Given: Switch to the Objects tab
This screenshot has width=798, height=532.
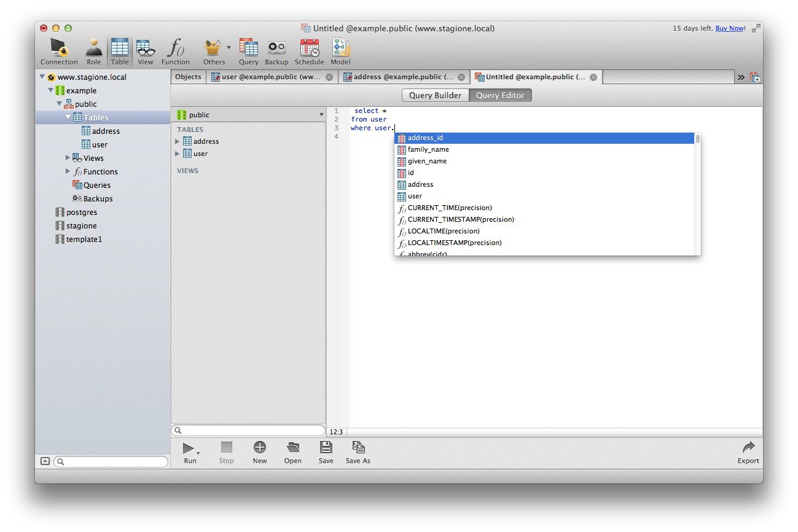Looking at the screenshot, I should coord(188,77).
